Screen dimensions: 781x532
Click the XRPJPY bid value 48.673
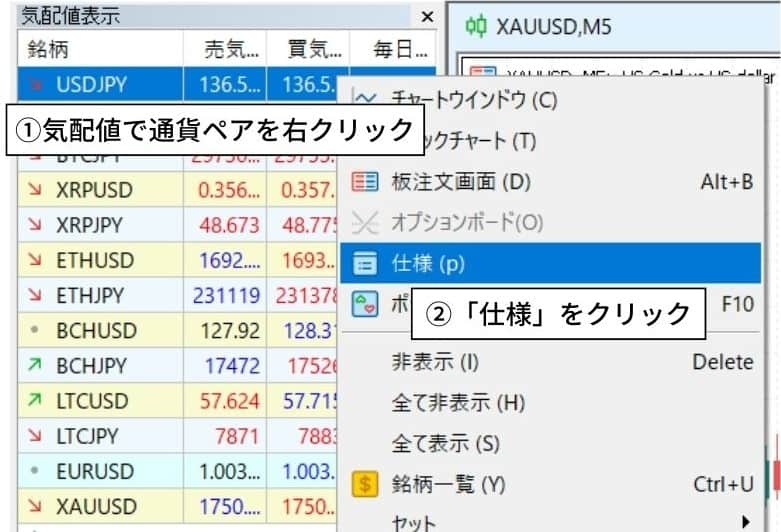(230, 225)
